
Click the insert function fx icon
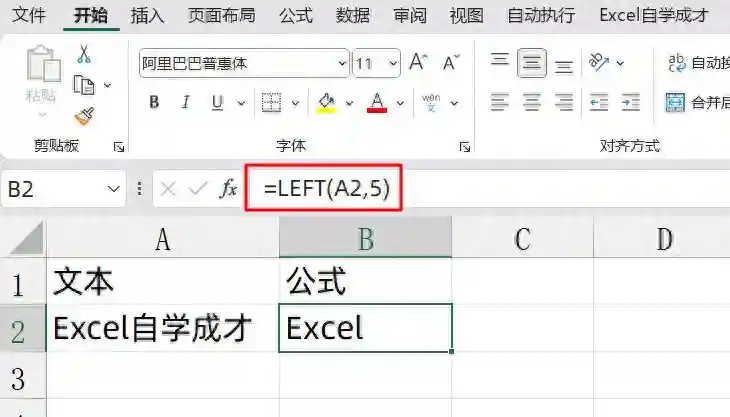pos(228,189)
